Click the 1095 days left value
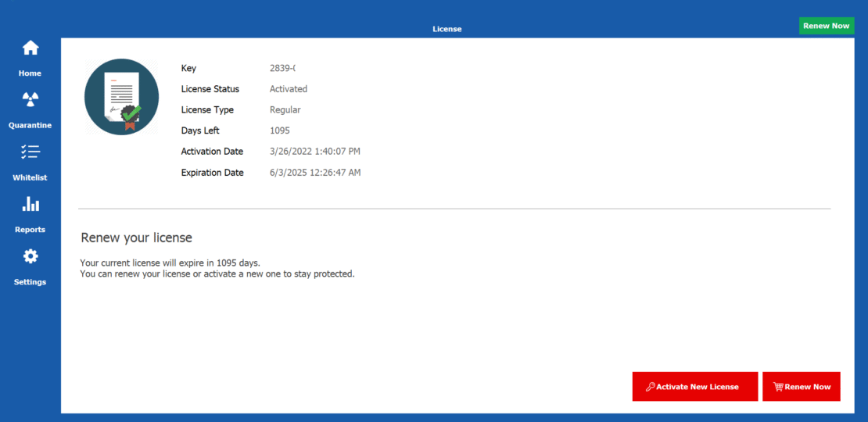 [x=280, y=131]
